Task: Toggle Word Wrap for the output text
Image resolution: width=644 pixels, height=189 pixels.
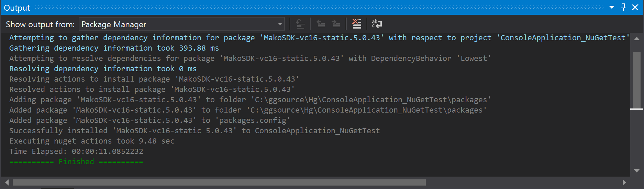Action: click(377, 24)
